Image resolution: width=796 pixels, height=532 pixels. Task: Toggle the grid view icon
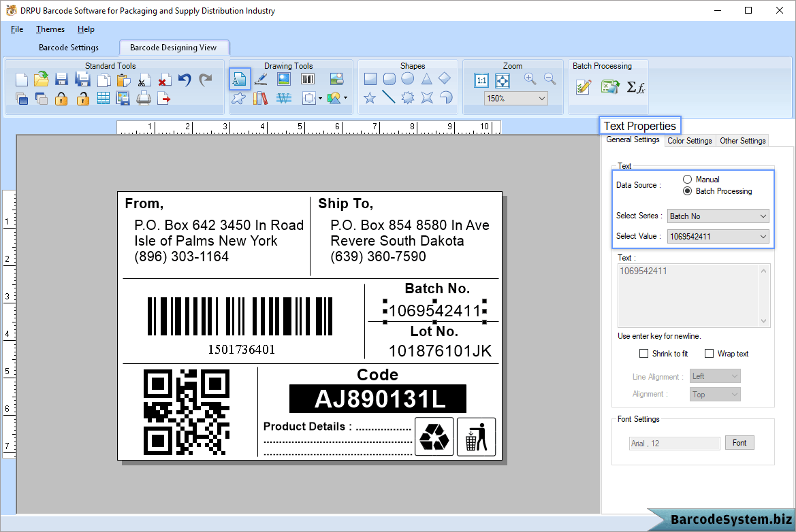(103, 99)
